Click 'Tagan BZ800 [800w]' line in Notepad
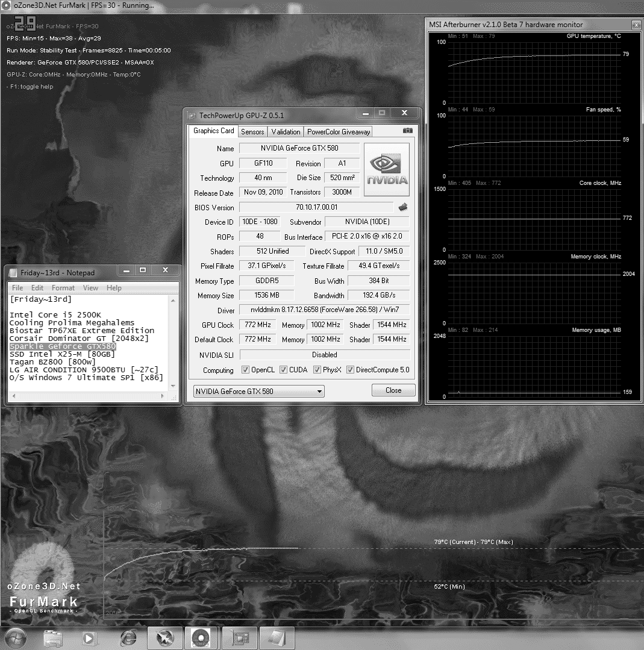 pos(52,362)
